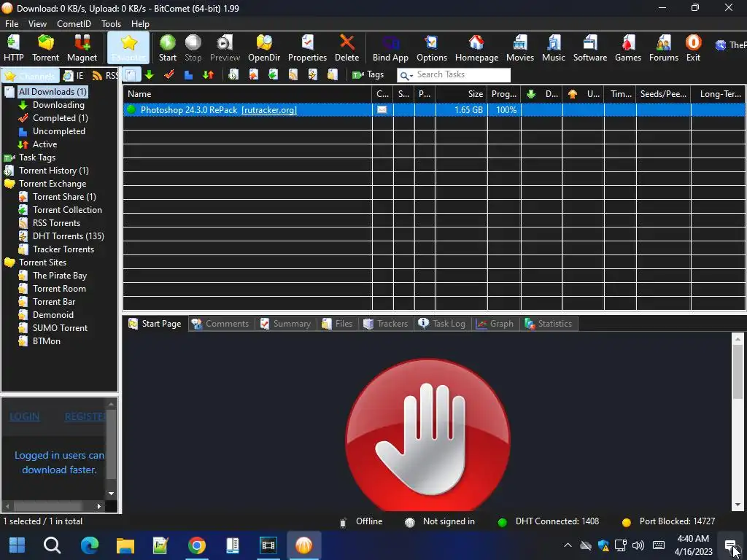The width and height of the screenshot is (747, 560).
Task: Open the Options dialog
Action: [x=432, y=48]
